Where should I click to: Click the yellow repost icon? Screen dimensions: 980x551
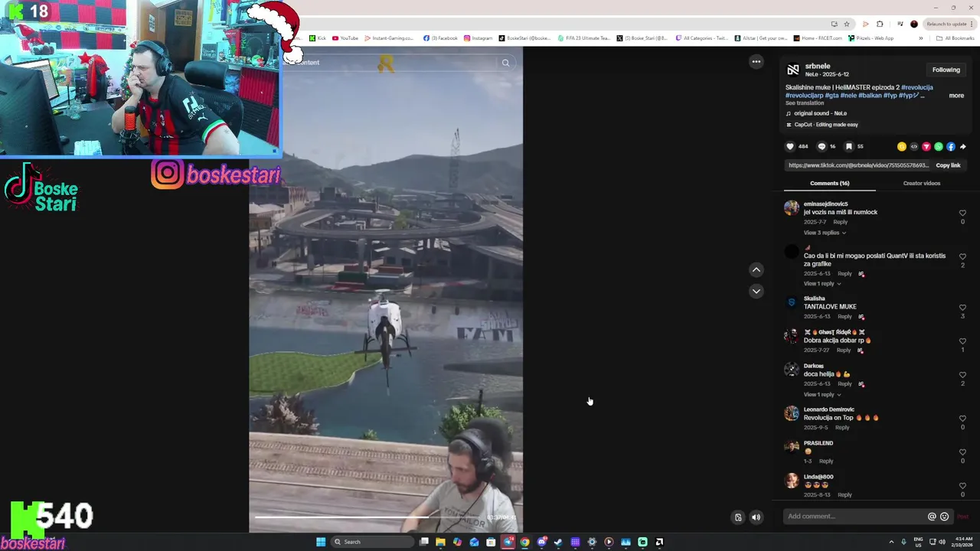point(902,146)
